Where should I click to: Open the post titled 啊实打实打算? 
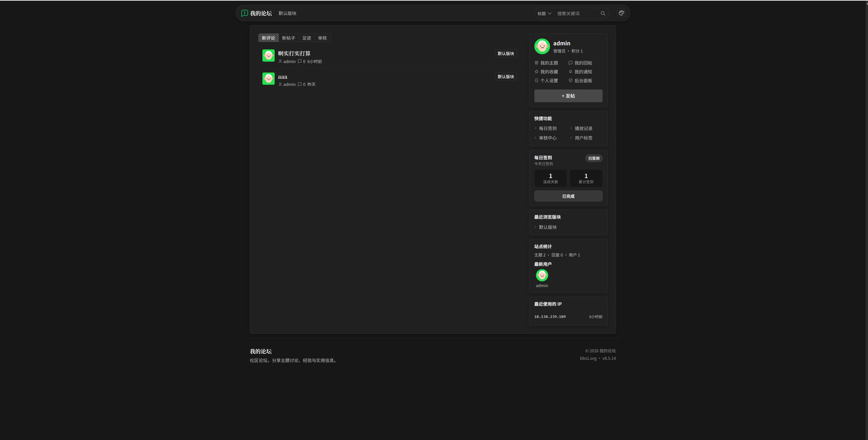(294, 53)
